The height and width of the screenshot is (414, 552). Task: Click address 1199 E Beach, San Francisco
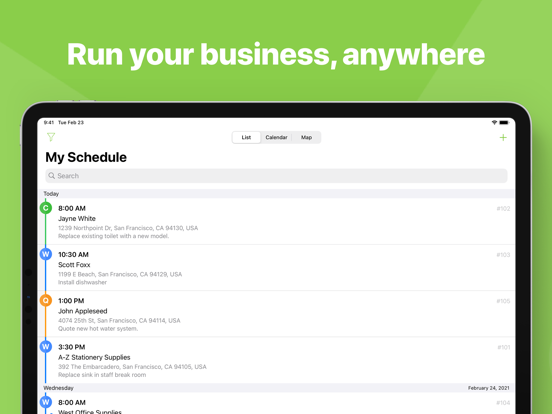pyautogui.click(x=120, y=274)
